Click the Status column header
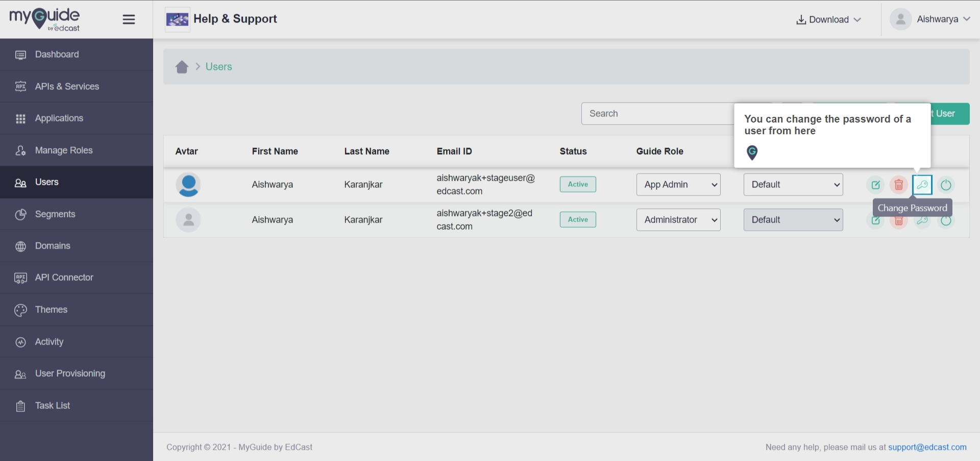Screen dimensions: 980x461 tap(573, 152)
